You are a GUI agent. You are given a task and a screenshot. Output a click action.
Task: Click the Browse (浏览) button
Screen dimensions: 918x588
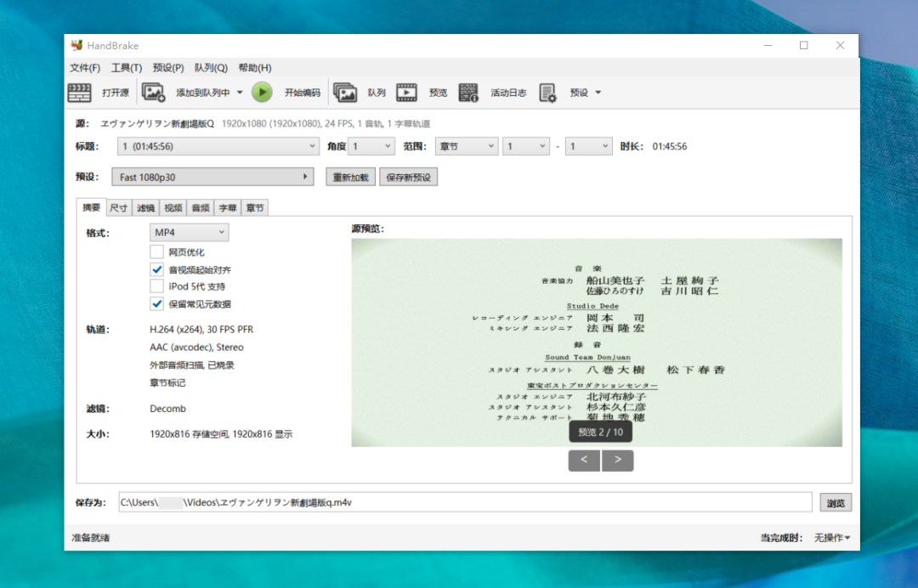pyautogui.click(x=836, y=503)
